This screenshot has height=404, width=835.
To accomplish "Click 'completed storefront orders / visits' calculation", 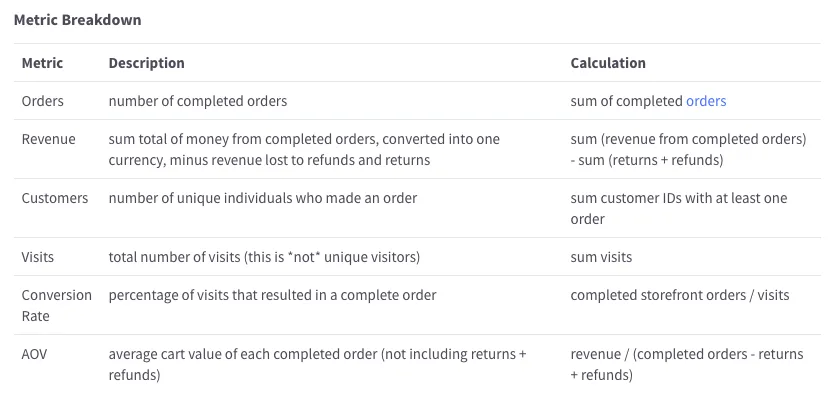I will point(680,295).
